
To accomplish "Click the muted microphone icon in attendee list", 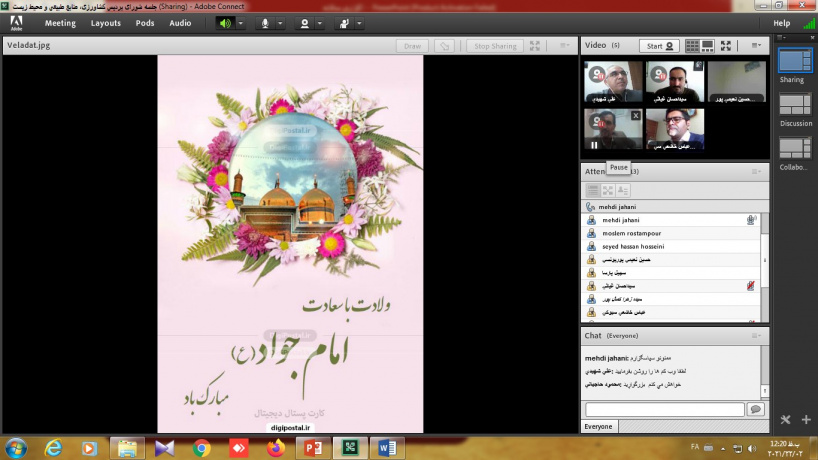I will pos(751,286).
